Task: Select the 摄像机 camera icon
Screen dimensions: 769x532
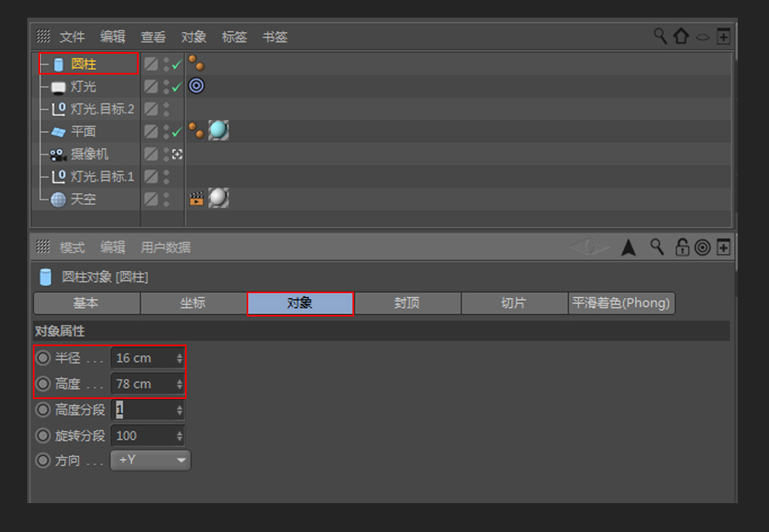Action: (58, 154)
